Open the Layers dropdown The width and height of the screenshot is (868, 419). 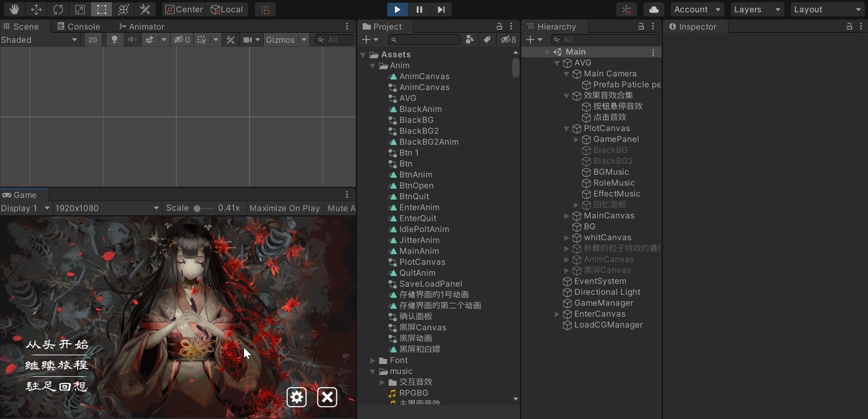757,9
